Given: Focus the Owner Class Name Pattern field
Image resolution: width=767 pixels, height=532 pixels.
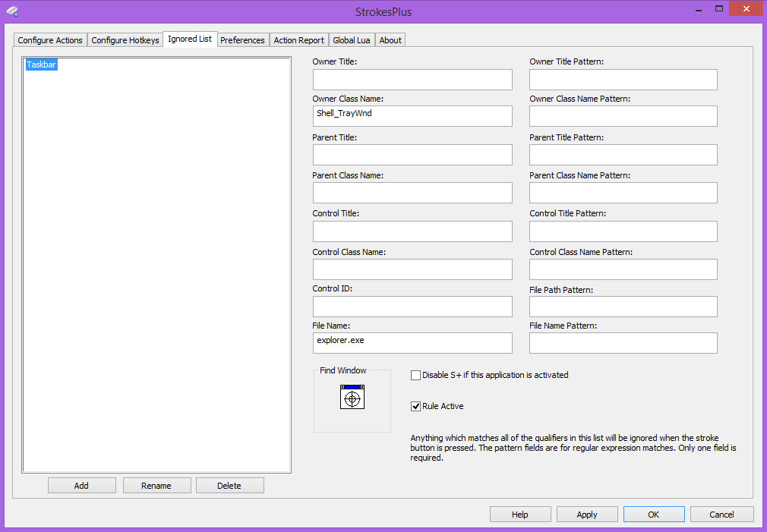Looking at the screenshot, I should point(623,116).
